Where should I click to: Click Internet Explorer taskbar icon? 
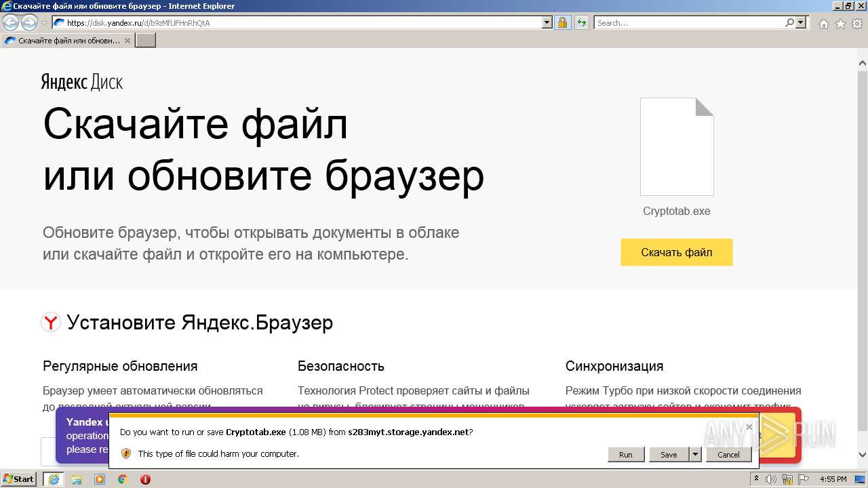coord(53,479)
